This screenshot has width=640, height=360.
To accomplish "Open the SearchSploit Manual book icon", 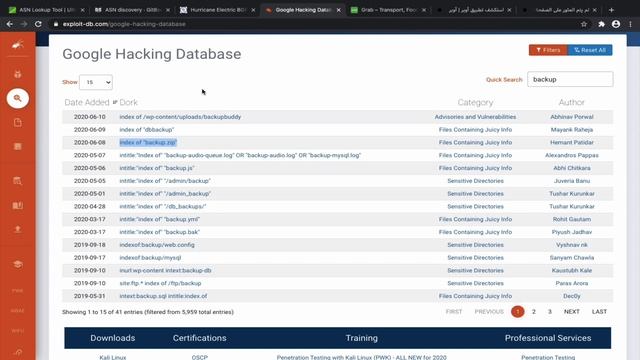I will click(18, 205).
